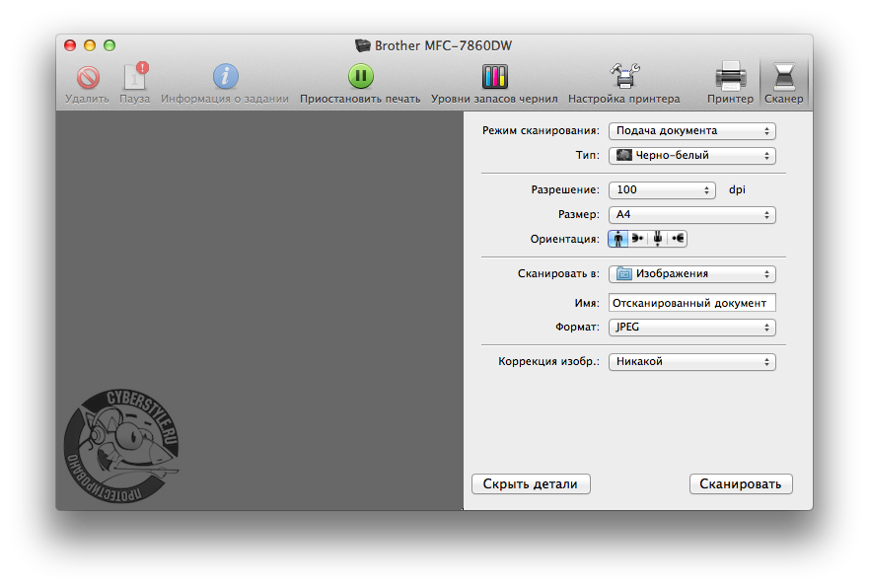869x588 pixels.
Task: Close the window with the red button
Action: click(x=70, y=45)
